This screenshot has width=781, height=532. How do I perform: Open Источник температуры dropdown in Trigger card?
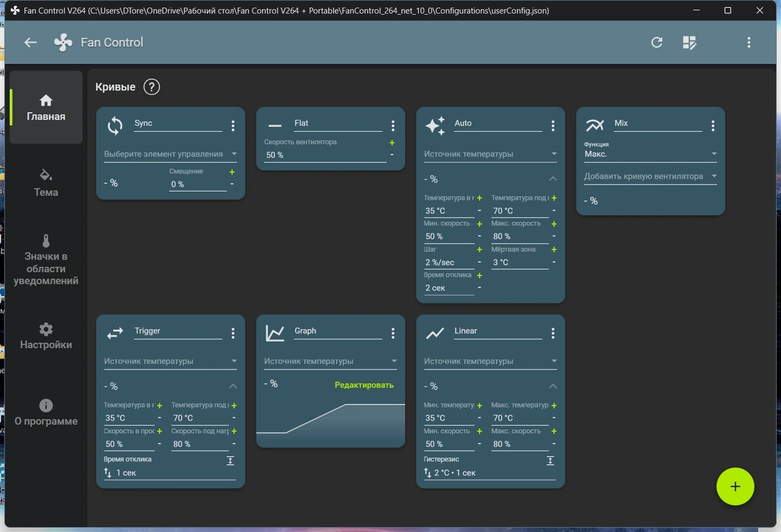pyautogui.click(x=171, y=361)
